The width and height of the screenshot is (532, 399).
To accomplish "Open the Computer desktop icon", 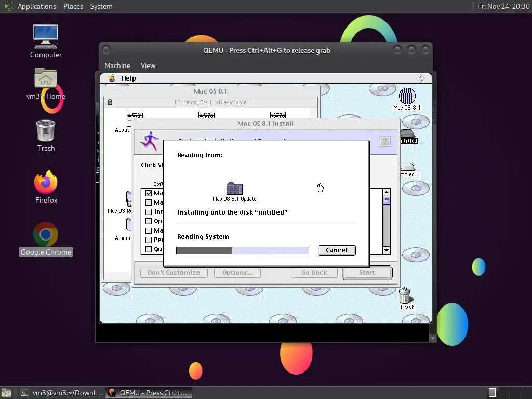I will click(46, 42).
